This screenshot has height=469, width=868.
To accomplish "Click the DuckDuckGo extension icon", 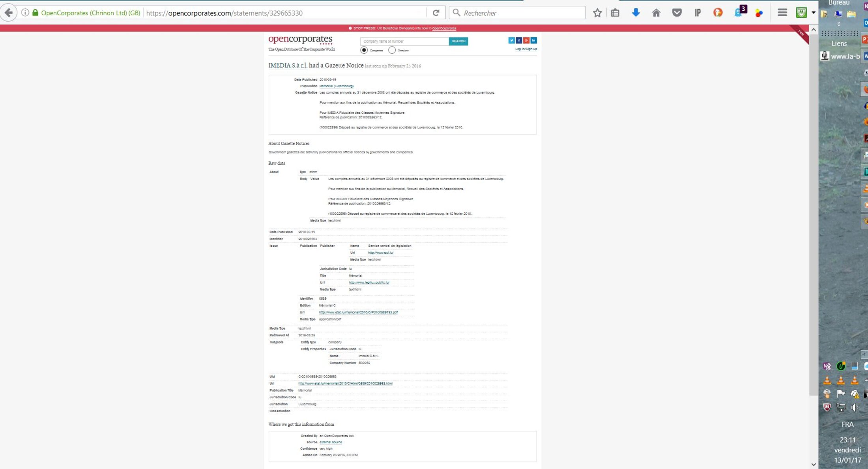I will tap(718, 13).
